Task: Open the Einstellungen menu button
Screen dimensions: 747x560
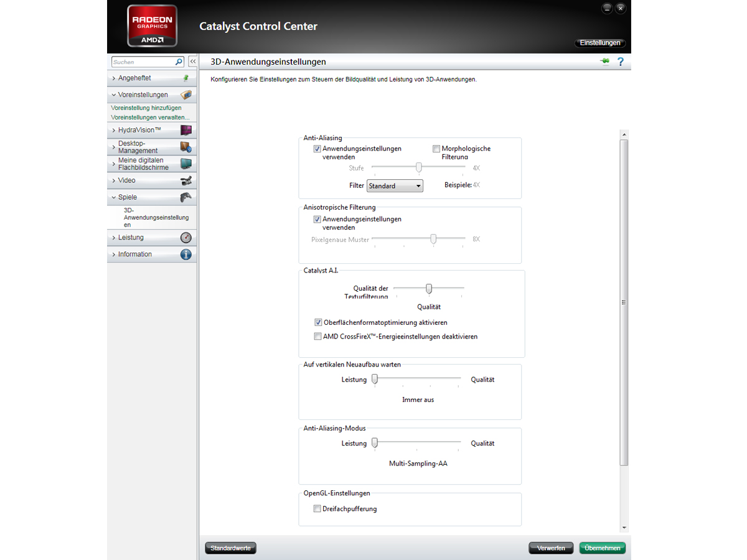Action: [600, 43]
